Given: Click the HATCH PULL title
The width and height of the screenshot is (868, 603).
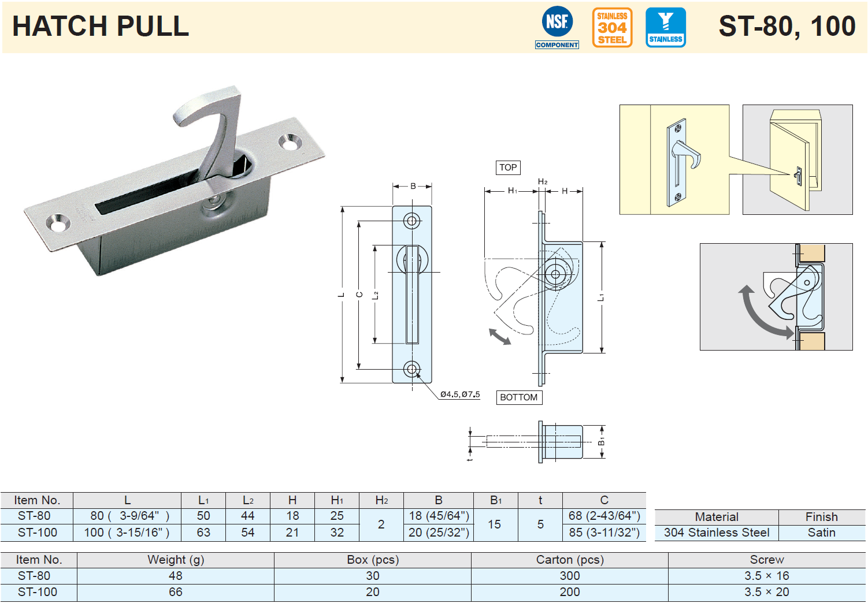Looking at the screenshot, I should (101, 26).
